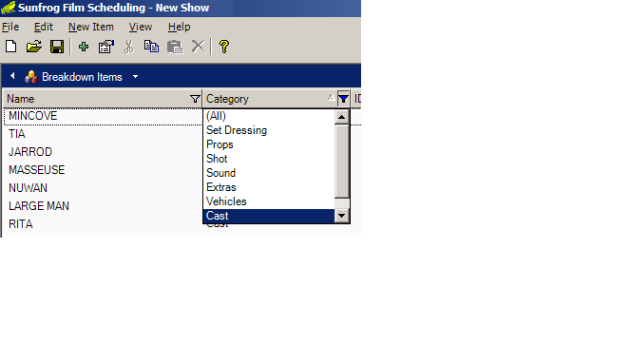This screenshot has width=631, height=364.
Task: Add a new item with green plus
Action: 84,47
